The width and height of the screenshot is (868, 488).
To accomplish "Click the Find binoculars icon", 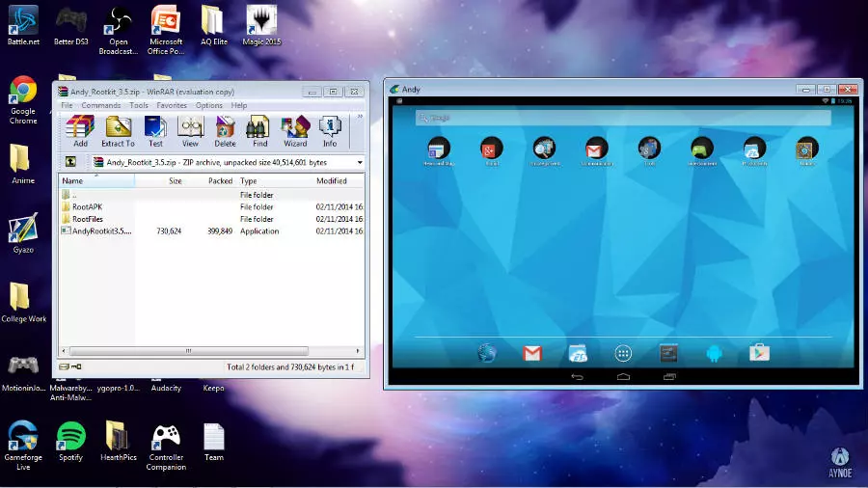I will coord(259,130).
